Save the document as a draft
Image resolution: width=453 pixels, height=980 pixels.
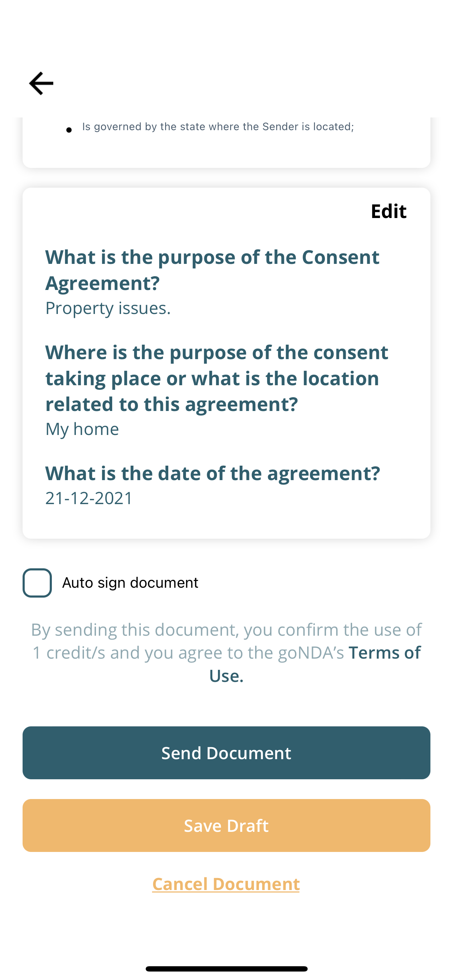226,825
